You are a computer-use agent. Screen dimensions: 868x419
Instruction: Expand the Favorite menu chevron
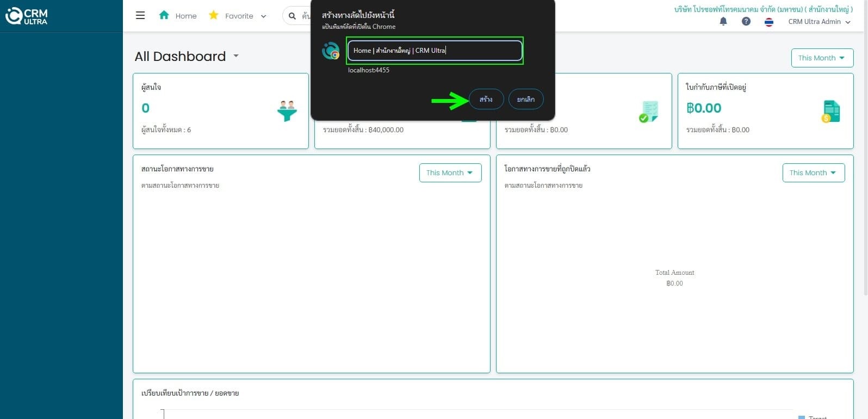point(264,16)
